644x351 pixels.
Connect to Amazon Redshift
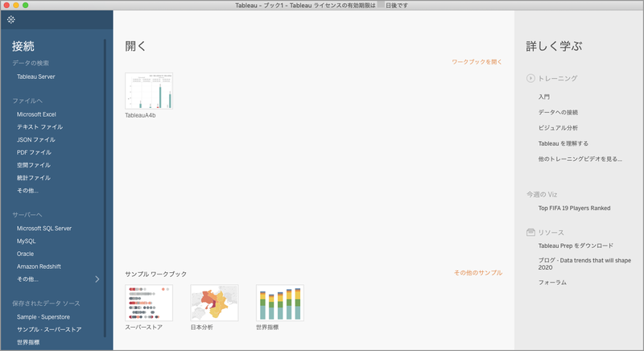pyautogui.click(x=39, y=266)
